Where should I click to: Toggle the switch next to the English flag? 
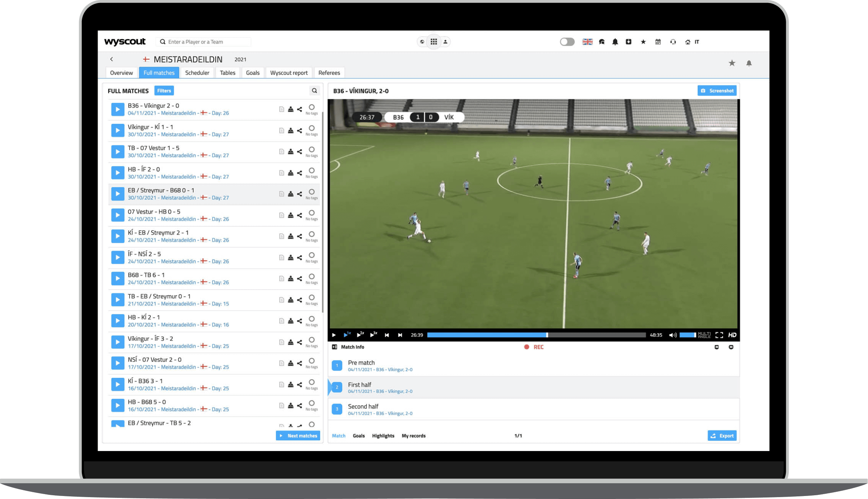tap(567, 42)
